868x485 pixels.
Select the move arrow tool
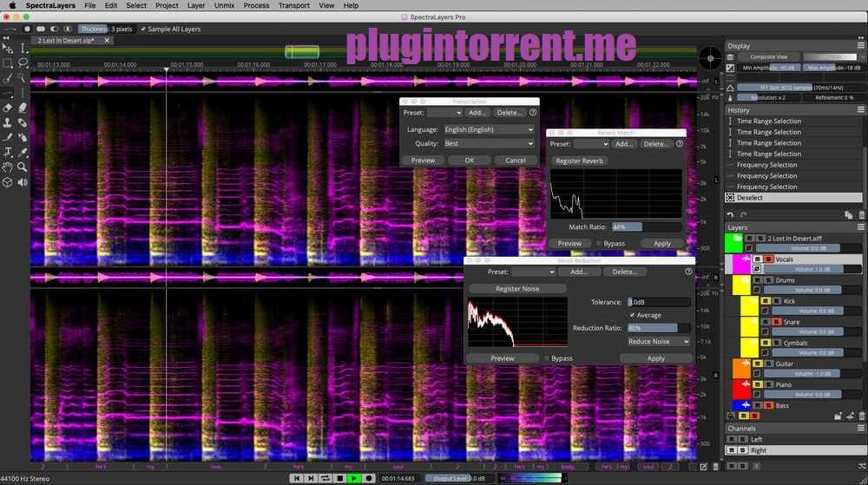pyautogui.click(x=7, y=49)
